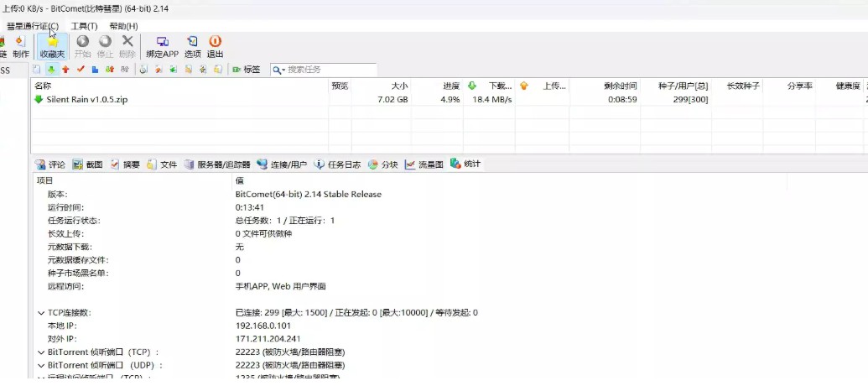The height and width of the screenshot is (386, 868).
Task: Open the search type dropdown magnifier arrow
Action: (x=278, y=70)
